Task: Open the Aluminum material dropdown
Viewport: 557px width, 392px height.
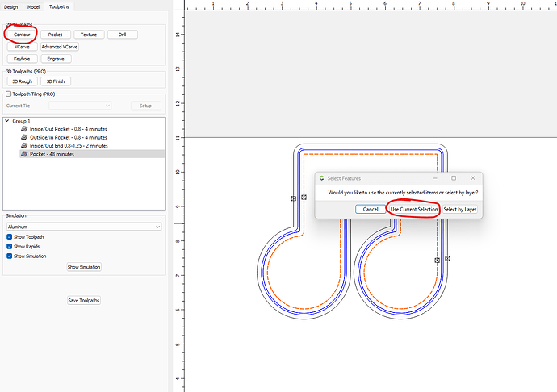Action: pos(84,227)
